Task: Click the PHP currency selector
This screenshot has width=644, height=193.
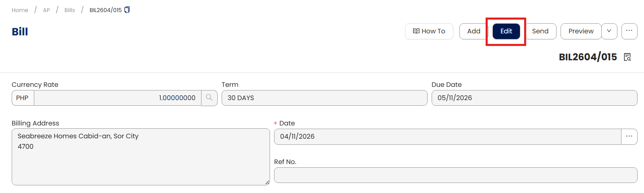Action: (x=23, y=98)
